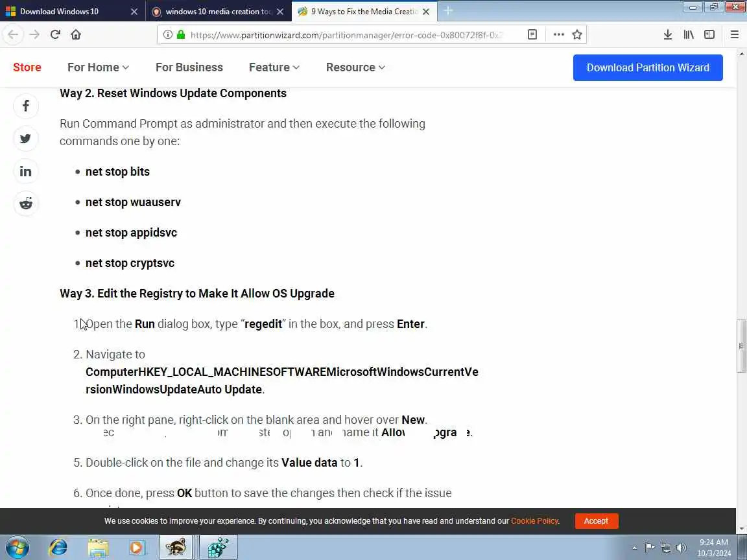Open page actions three-dot menu
The image size is (747, 560).
(x=559, y=35)
